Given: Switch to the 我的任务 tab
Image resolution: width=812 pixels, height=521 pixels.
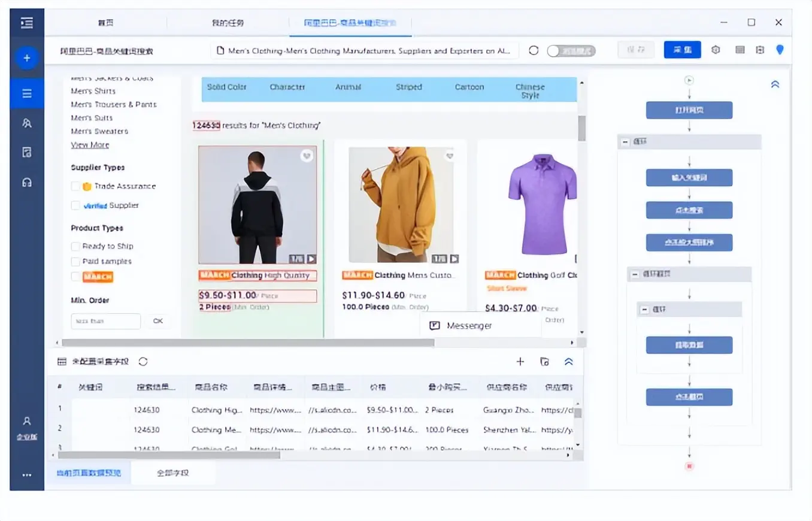Looking at the screenshot, I should [228, 23].
